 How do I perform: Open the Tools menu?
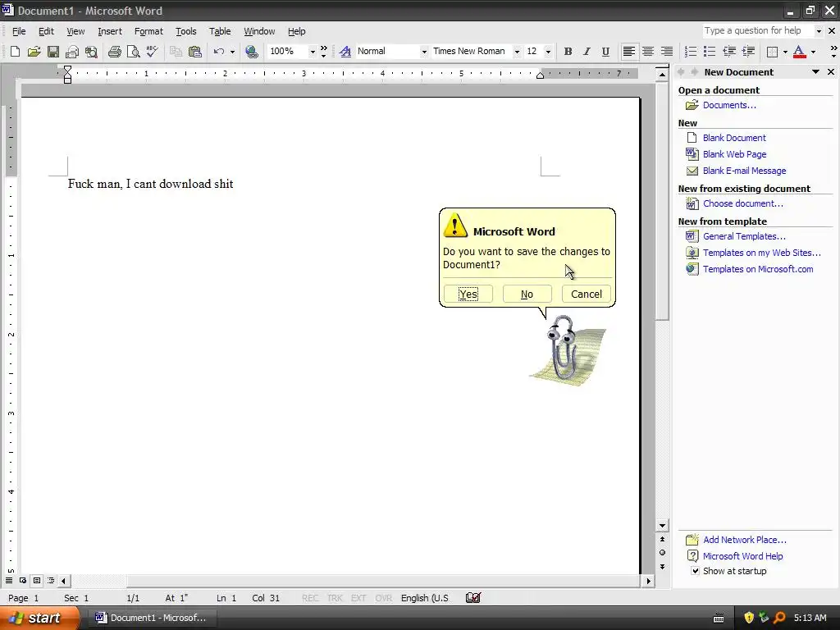point(186,31)
